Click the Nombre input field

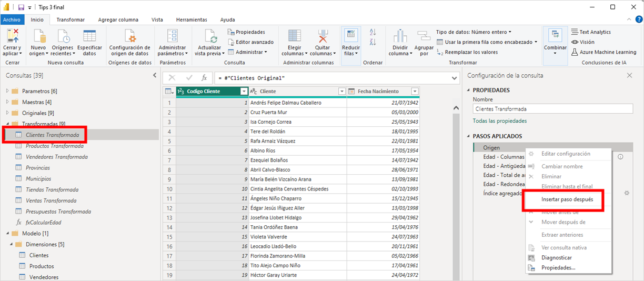tap(552, 109)
